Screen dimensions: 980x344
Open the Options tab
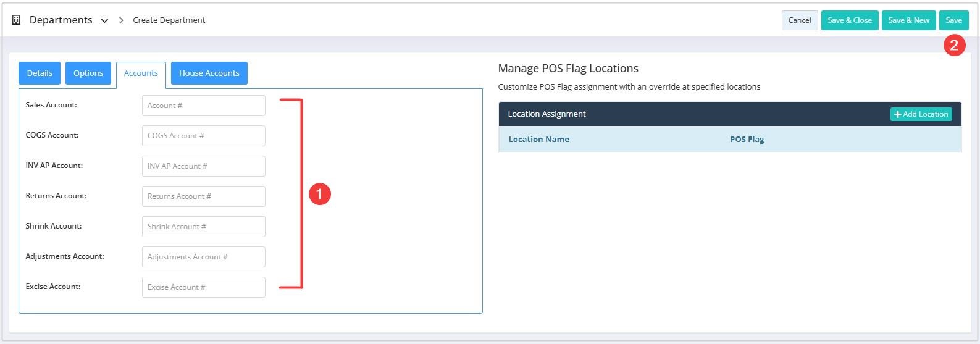pos(88,73)
